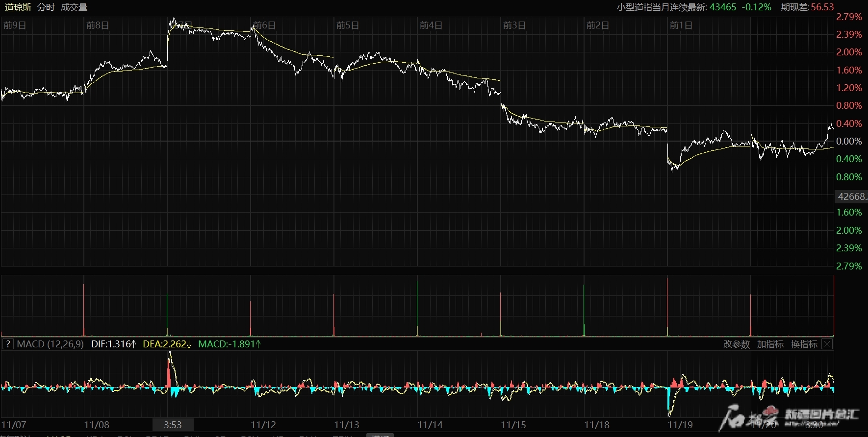Click the 前1日 day header
This screenshot has width=868, height=437.
point(681,25)
